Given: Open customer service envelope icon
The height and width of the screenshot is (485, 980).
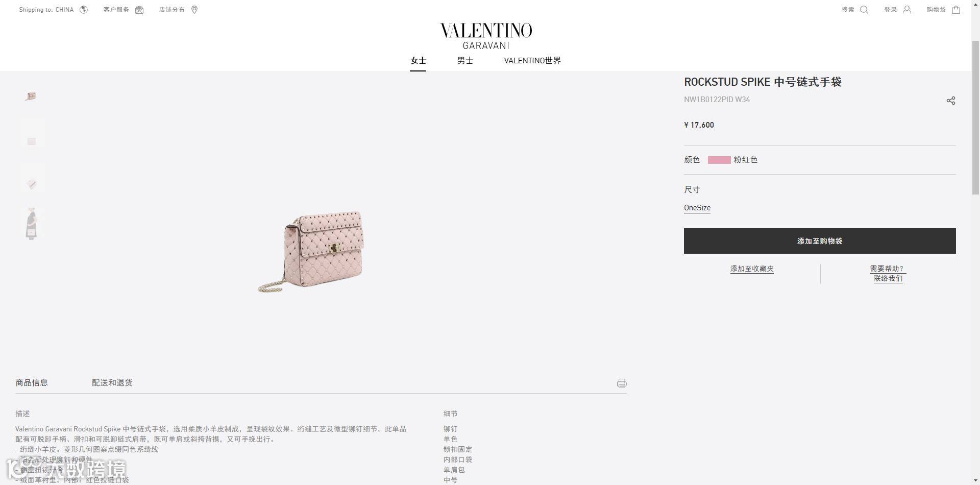Looking at the screenshot, I should coord(139,10).
